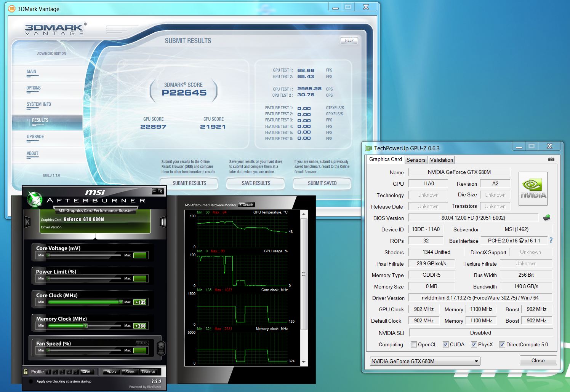Screen dimensions: 570x392
Task: Toggle the DirectCompute 5.0 checkbox
Action: click(502, 344)
